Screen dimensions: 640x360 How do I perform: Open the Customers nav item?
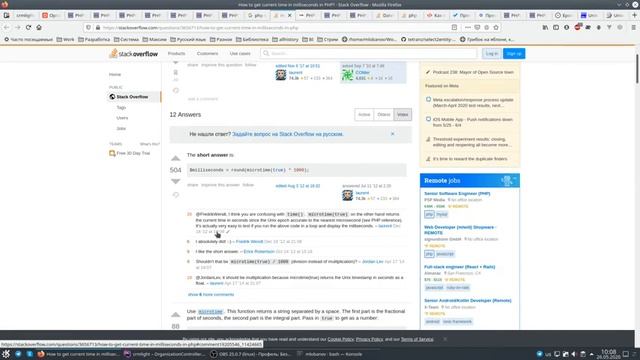207,53
